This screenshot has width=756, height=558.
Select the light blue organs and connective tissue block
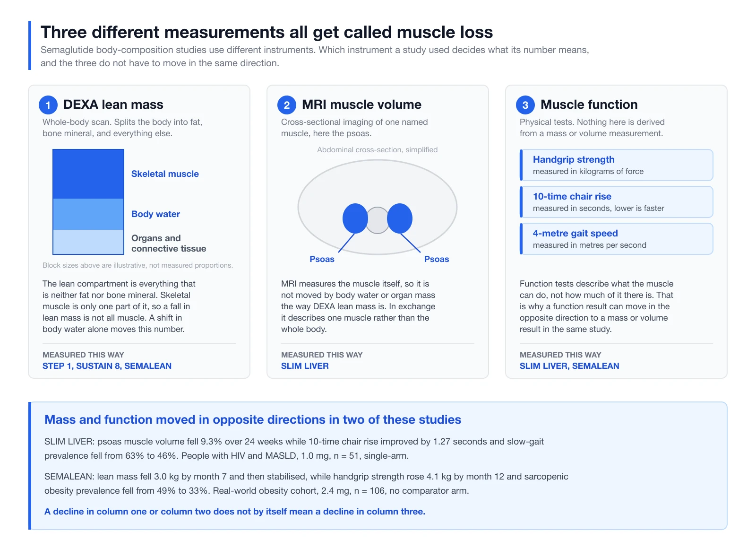88,242
